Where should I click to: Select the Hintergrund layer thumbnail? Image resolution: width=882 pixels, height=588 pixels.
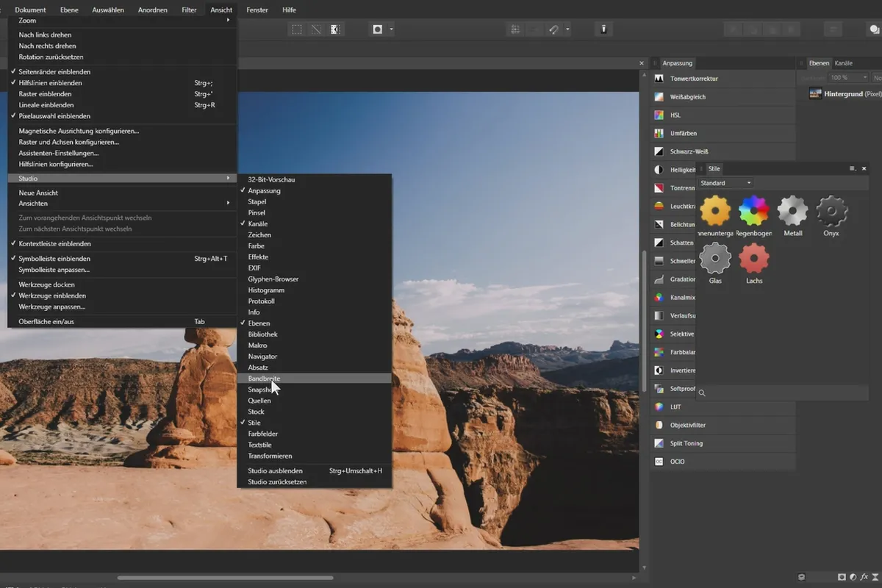815,93
